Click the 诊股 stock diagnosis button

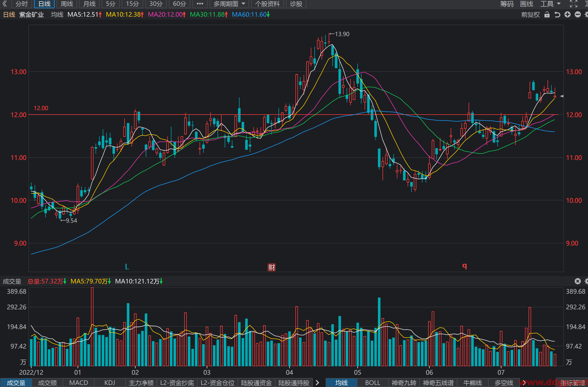[296, 4]
